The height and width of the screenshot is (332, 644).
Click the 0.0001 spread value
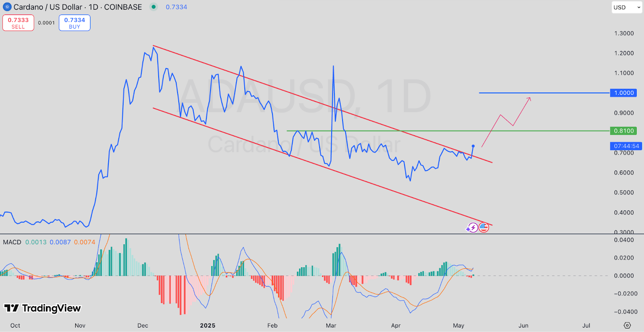click(x=46, y=23)
